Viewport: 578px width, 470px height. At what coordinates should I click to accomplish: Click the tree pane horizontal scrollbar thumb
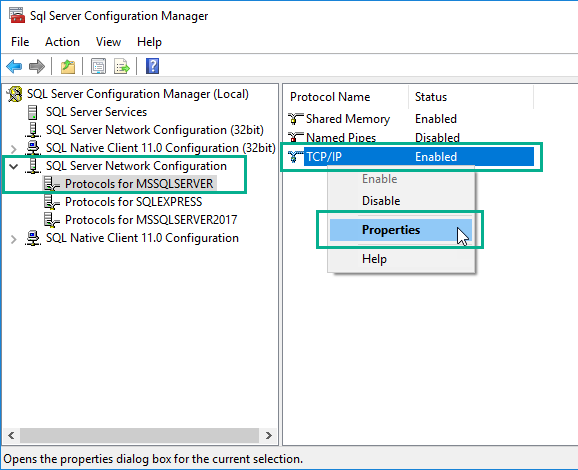point(139,436)
